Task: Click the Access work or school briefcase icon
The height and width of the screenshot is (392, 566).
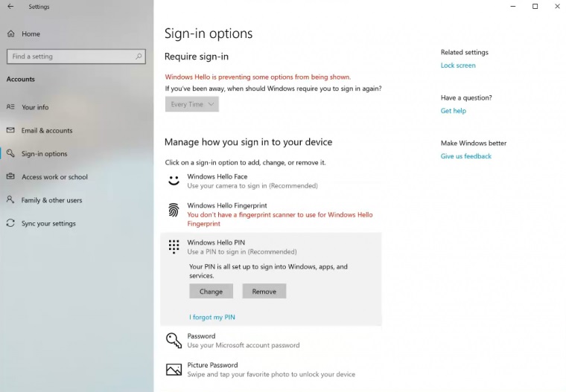Action: tap(10, 176)
